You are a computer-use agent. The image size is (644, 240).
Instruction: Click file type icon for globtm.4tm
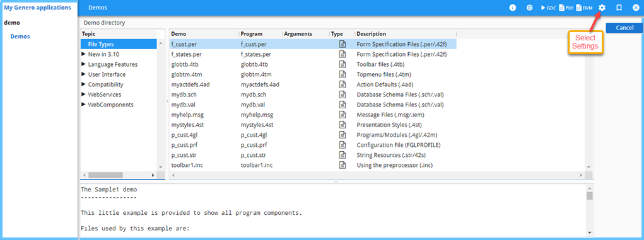point(342,74)
